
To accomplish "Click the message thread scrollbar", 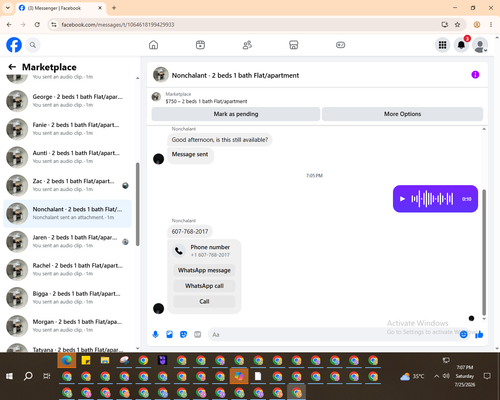I will [x=484, y=252].
